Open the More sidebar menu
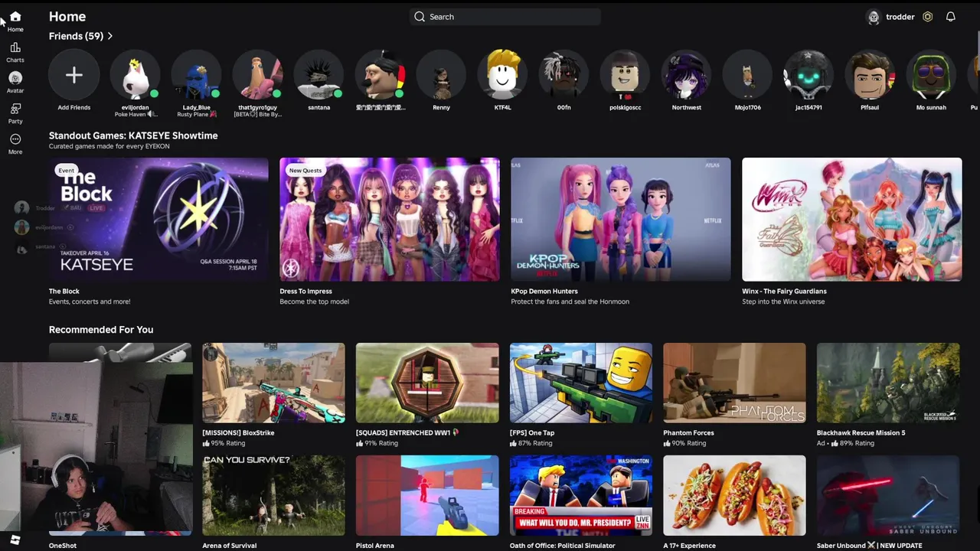 [15, 139]
